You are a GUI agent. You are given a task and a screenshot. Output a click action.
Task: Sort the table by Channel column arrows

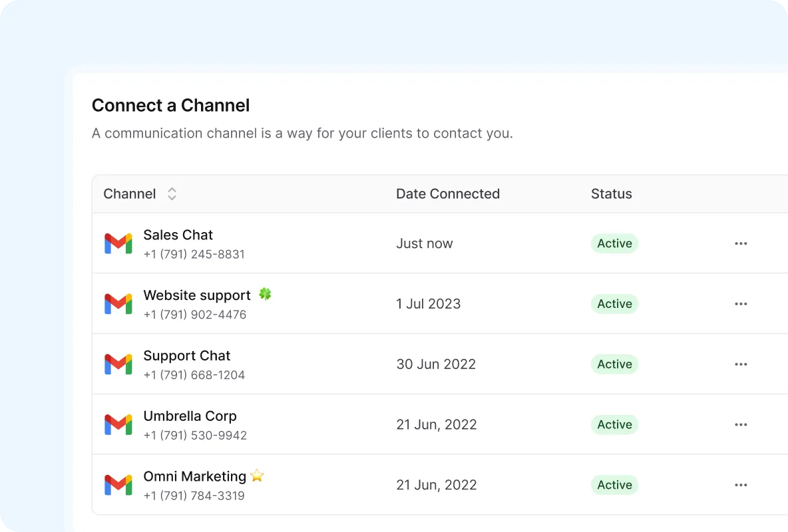click(x=172, y=194)
